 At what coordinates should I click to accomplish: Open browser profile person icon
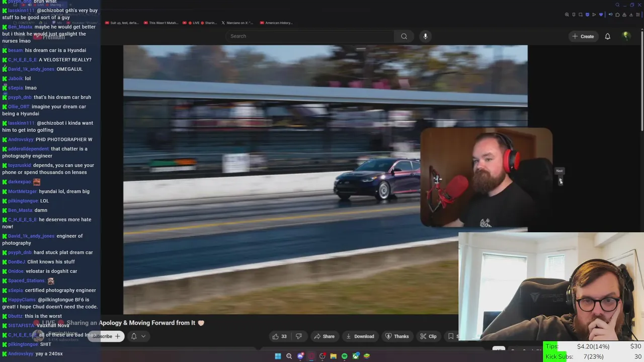[624, 15]
